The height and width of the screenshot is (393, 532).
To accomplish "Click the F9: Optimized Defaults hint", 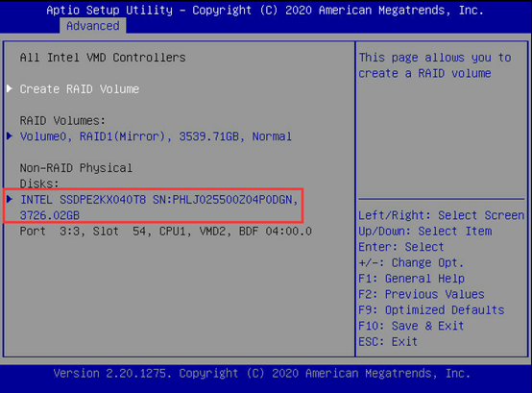I will pyautogui.click(x=431, y=309).
